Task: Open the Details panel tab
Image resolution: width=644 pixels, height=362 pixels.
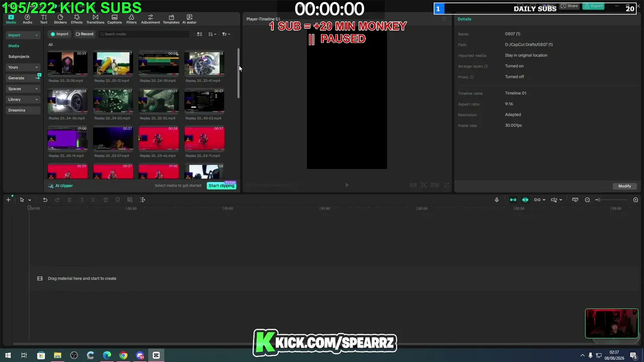Action: (464, 19)
